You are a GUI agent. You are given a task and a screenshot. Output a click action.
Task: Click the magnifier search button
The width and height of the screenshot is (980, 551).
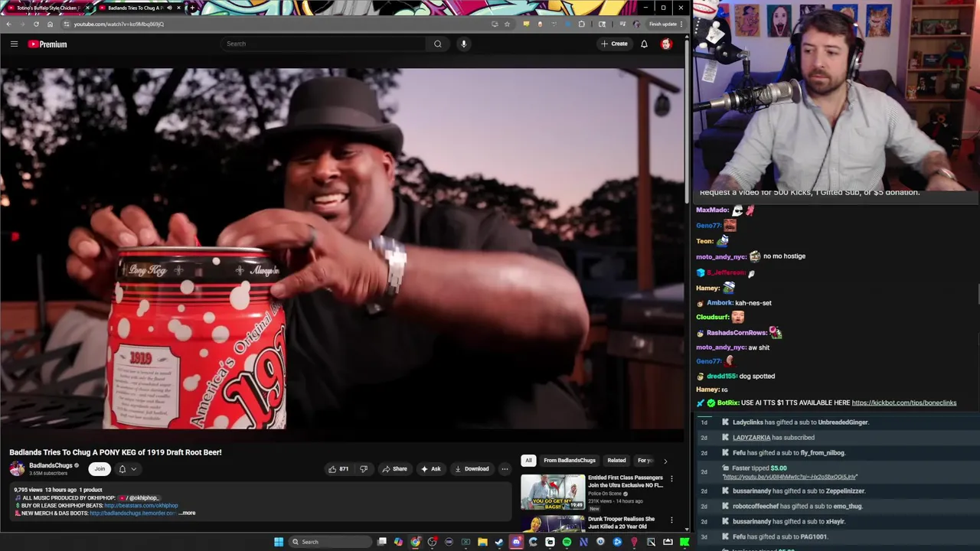tap(437, 44)
